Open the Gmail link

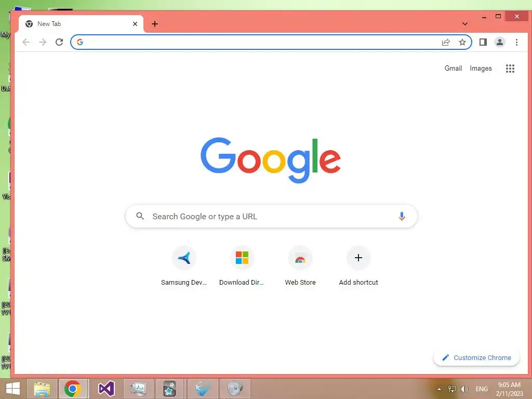(x=453, y=68)
